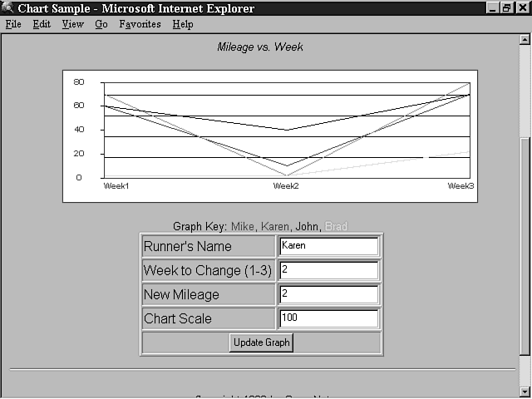Click John in the graph key
532x399 pixels.
(x=308, y=226)
